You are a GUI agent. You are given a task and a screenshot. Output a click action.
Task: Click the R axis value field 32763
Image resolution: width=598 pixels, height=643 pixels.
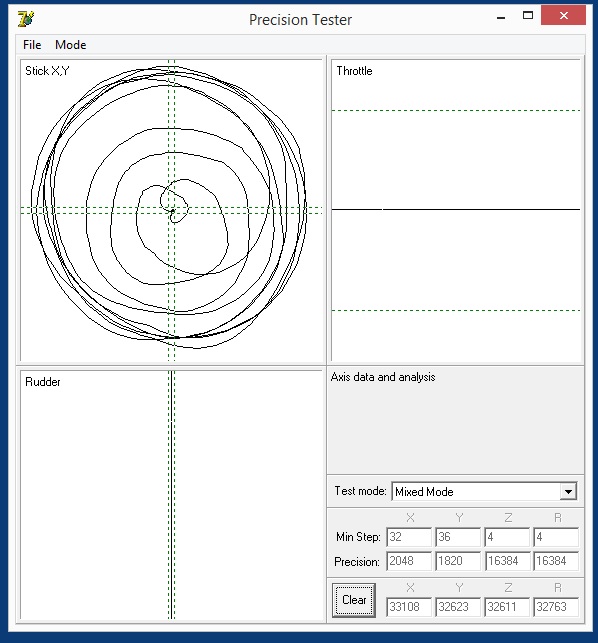click(556, 607)
